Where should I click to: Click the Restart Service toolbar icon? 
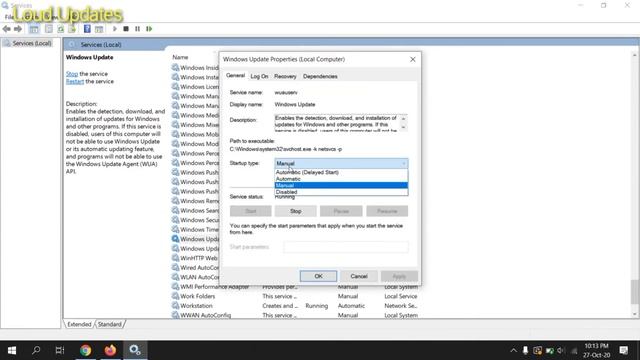[149, 29]
